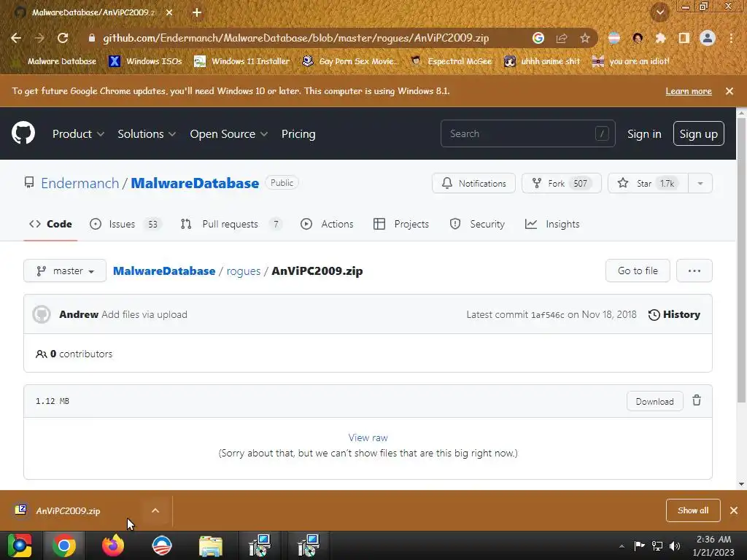Image resolution: width=747 pixels, height=560 pixels.
Task: Open the three-dot more file actions menu
Action: (x=694, y=271)
